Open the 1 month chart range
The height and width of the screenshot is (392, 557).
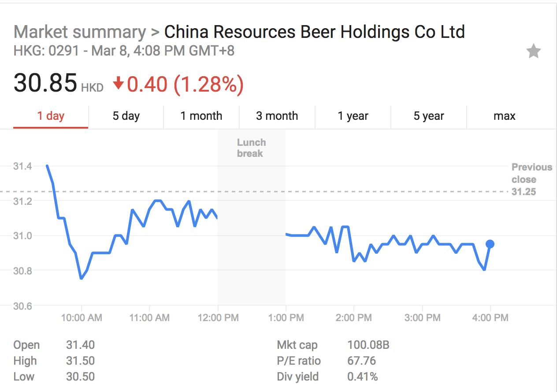point(201,116)
